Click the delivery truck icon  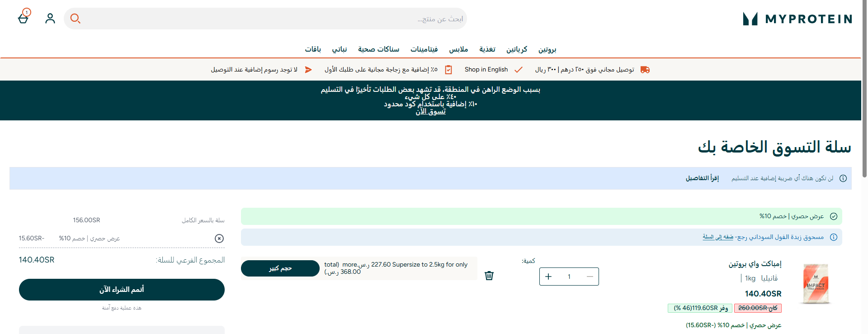pyautogui.click(x=645, y=70)
